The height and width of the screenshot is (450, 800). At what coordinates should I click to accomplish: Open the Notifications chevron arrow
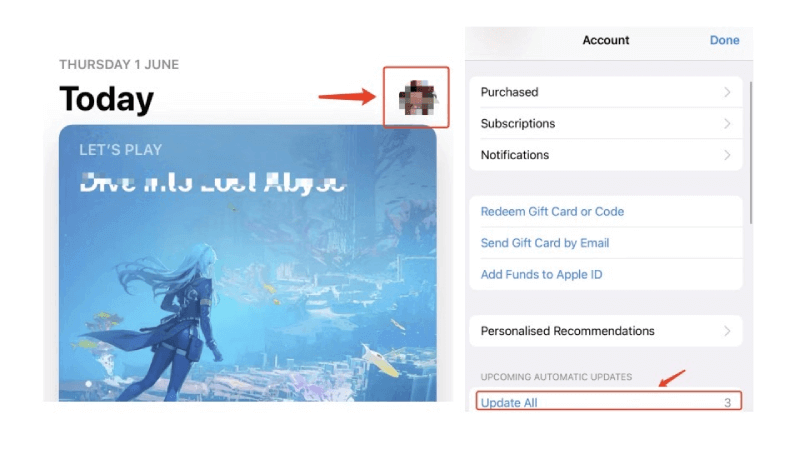[x=727, y=155]
